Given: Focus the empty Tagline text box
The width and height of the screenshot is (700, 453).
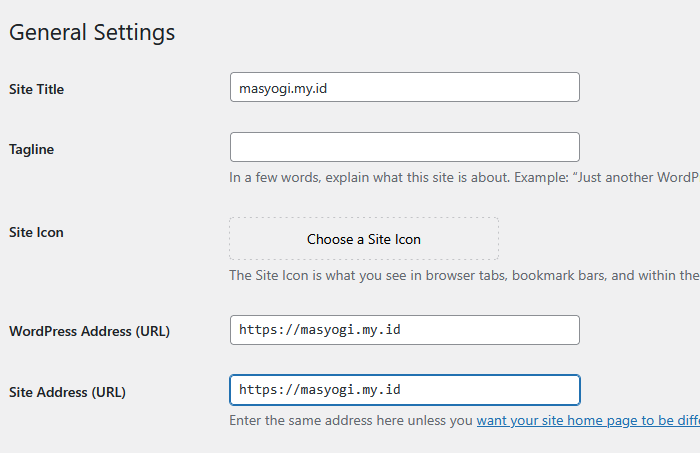Looking at the screenshot, I should [x=404, y=147].
